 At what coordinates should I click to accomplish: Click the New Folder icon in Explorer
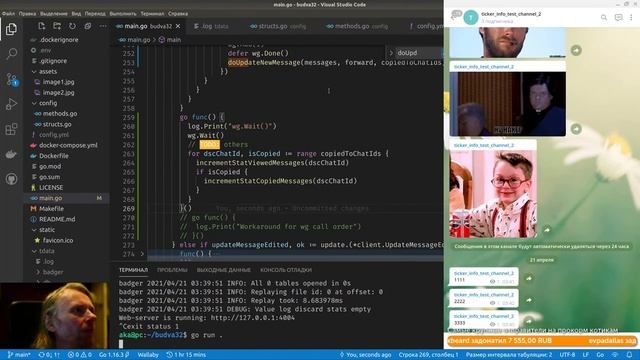tap(57, 26)
